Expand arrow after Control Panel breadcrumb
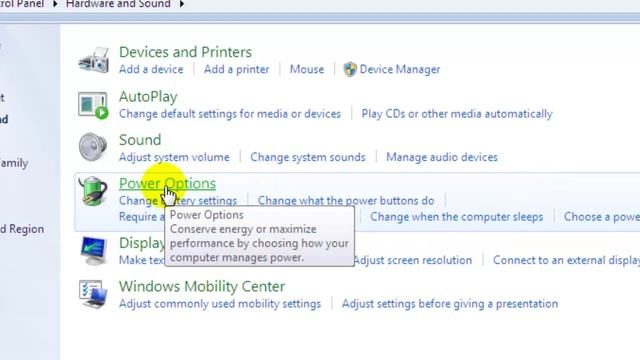Screen dimensions: 640x360 [56, 4]
